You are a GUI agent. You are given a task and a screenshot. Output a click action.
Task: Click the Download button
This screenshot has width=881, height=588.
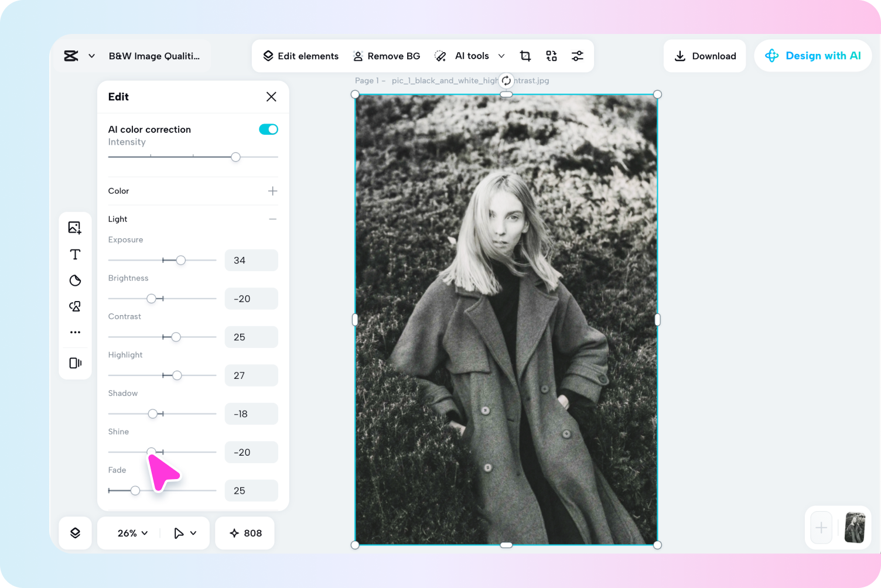705,56
